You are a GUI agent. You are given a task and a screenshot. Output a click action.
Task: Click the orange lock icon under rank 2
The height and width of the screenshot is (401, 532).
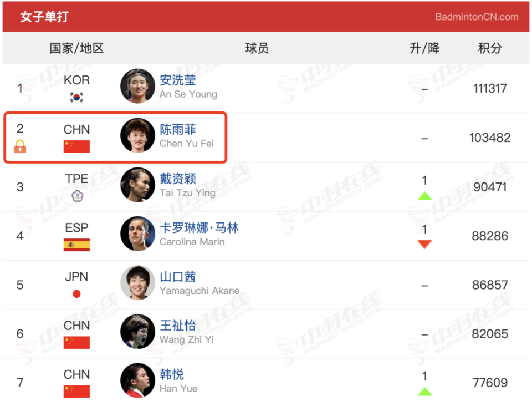pos(20,146)
